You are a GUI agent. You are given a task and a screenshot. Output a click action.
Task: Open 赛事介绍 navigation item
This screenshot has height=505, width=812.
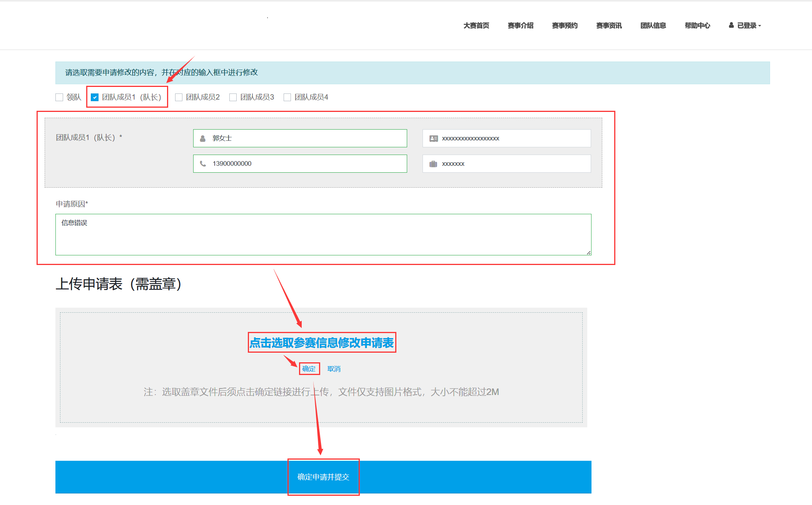click(520, 25)
